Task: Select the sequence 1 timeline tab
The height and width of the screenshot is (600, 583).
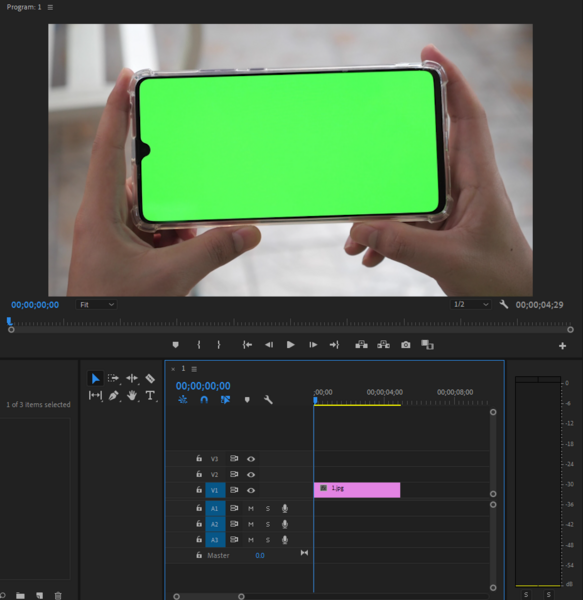Action: point(183,368)
